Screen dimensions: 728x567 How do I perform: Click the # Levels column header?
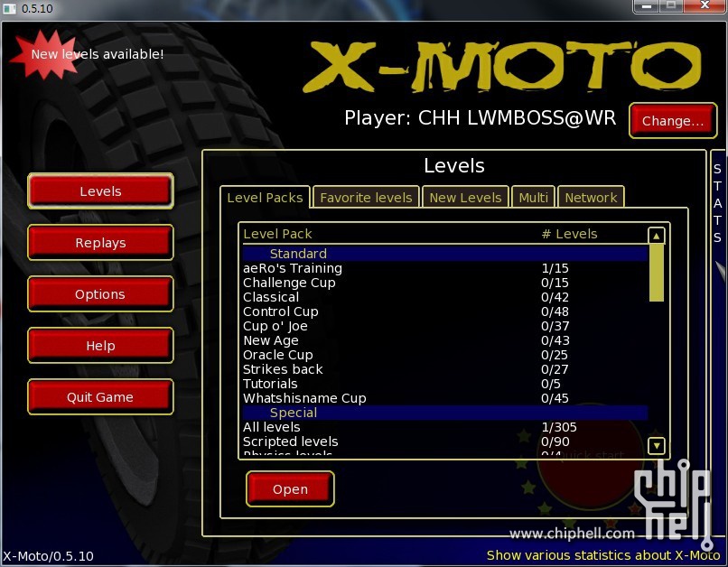569,234
